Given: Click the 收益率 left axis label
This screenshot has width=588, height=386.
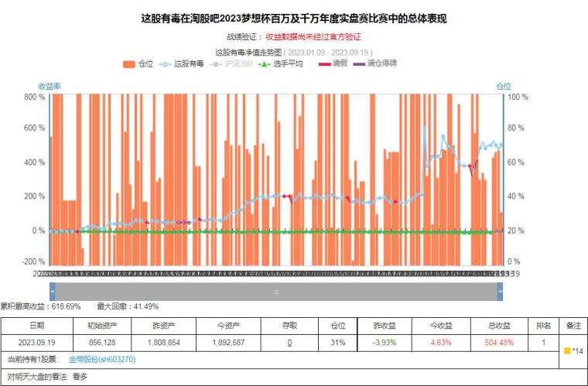Looking at the screenshot, I should point(49,86).
